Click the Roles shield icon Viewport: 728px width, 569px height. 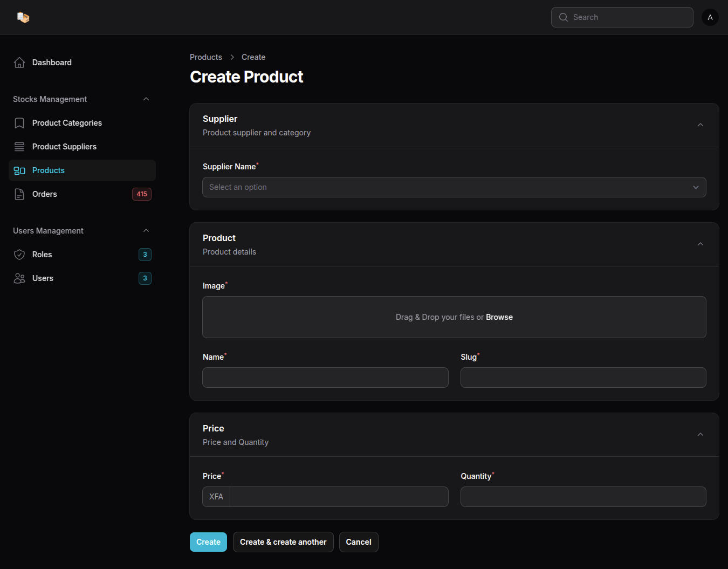19,255
